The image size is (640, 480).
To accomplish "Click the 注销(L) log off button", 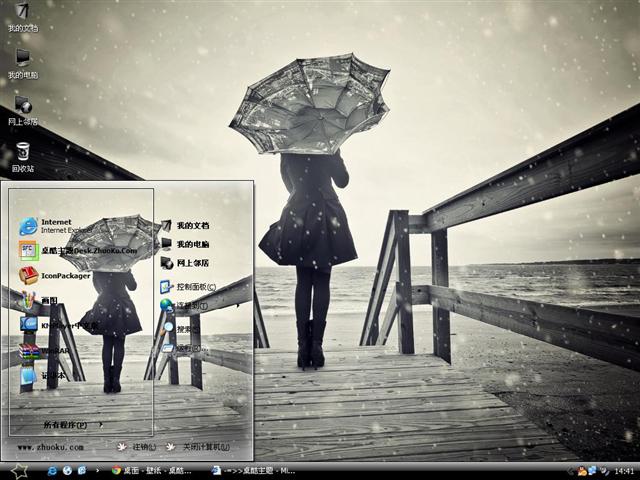I will point(137,447).
